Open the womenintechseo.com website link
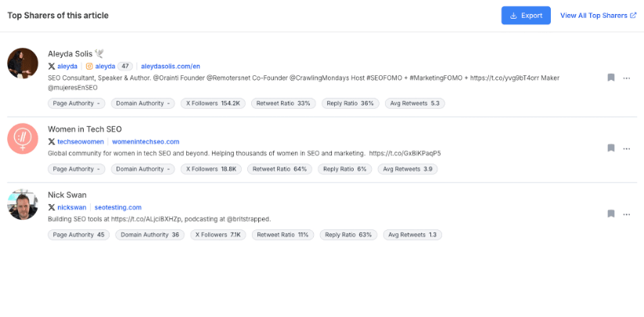 pyautogui.click(x=146, y=142)
